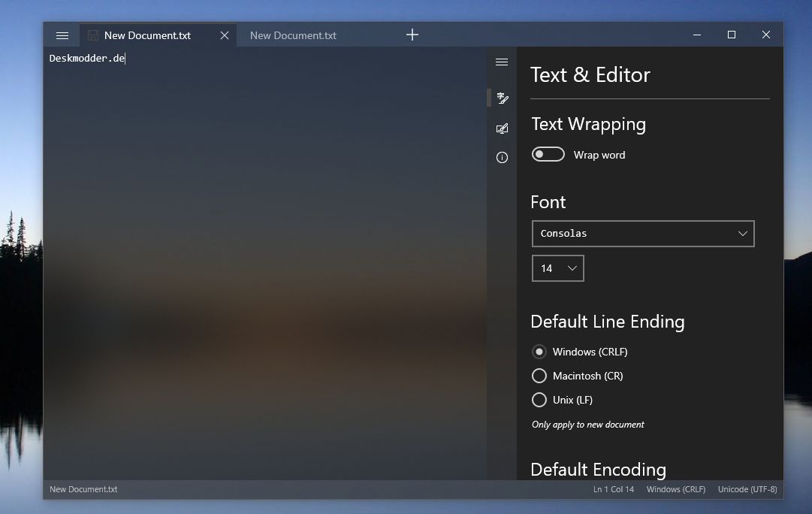Screen dimensions: 812x514
Task: Open Personalization settings icon in sidebar
Action: click(x=503, y=128)
